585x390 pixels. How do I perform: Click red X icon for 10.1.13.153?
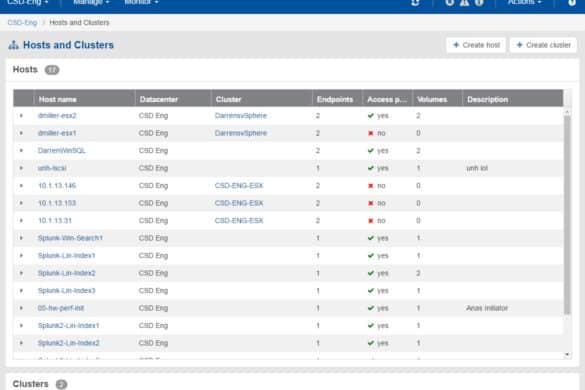point(370,203)
